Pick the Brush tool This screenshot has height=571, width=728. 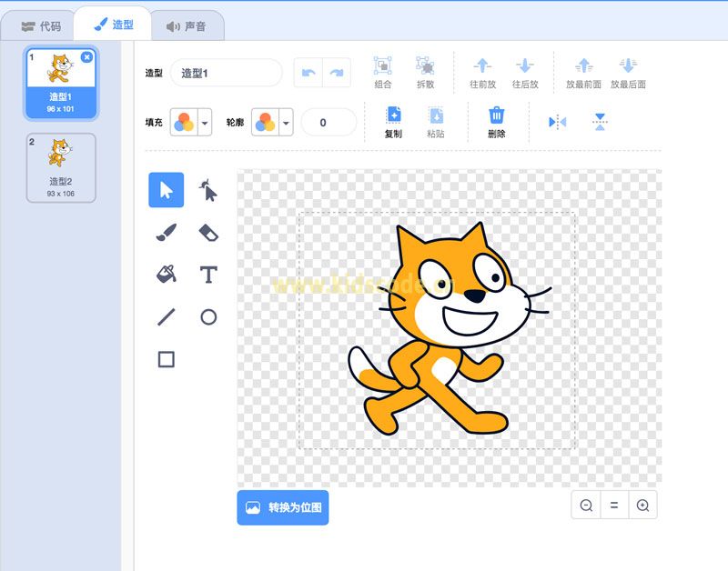point(166,233)
